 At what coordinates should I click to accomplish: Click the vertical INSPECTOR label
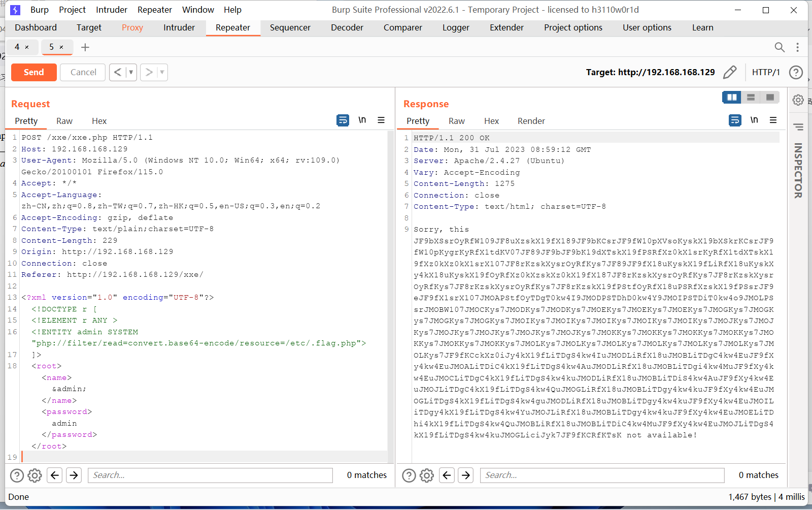[798, 171]
